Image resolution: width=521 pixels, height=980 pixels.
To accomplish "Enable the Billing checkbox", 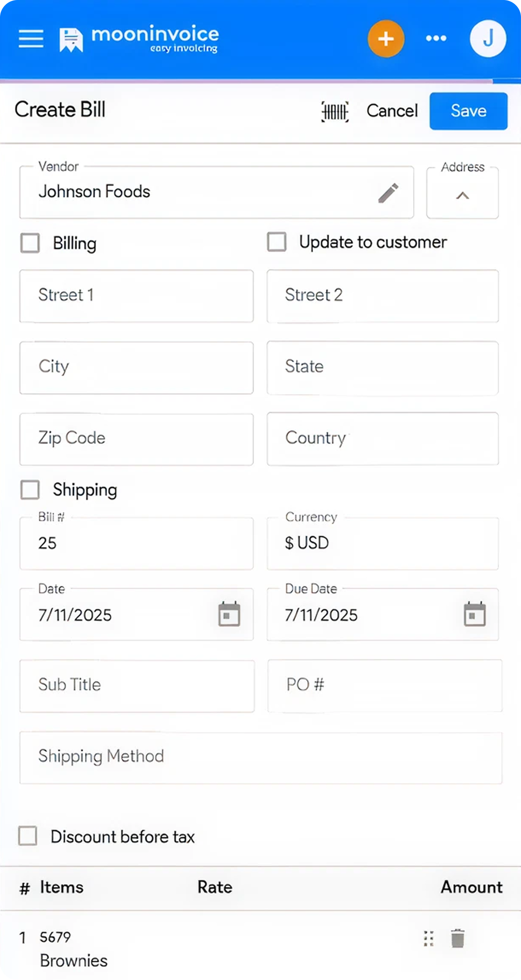I will click(x=29, y=243).
